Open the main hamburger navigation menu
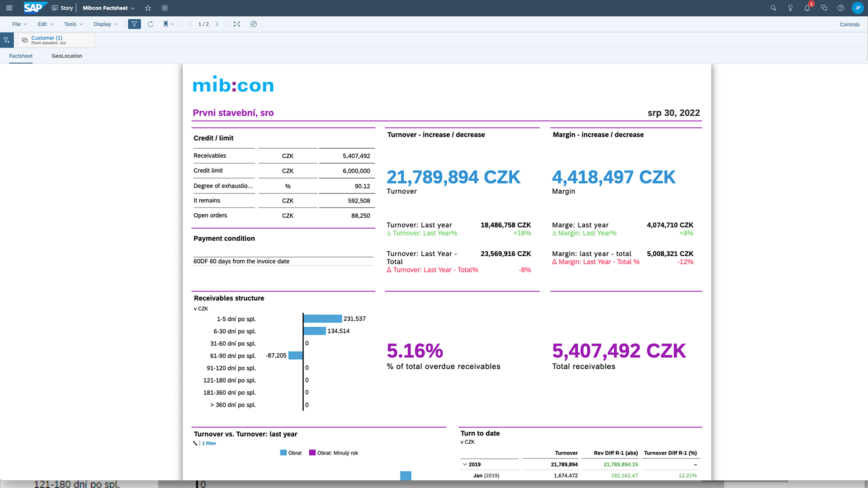 [x=9, y=8]
